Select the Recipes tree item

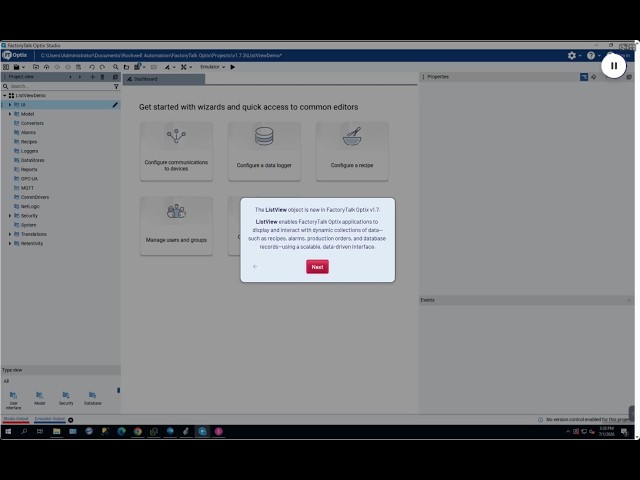[x=29, y=142]
